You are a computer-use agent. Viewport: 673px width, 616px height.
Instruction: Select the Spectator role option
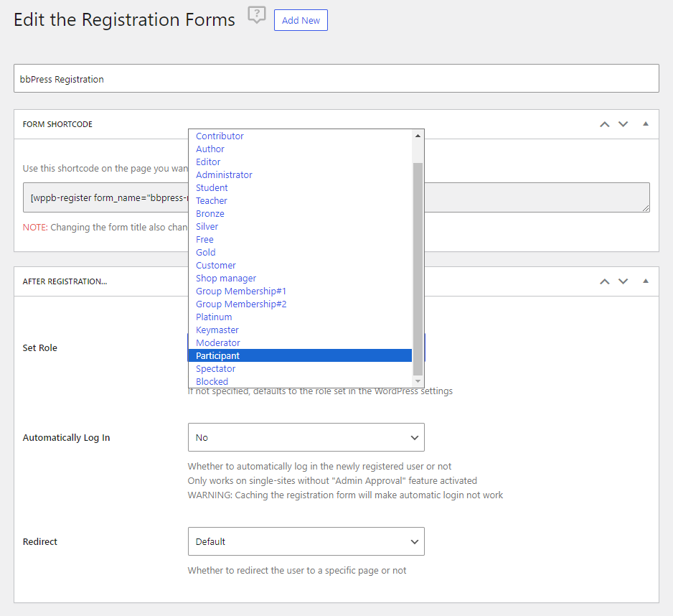click(x=215, y=368)
